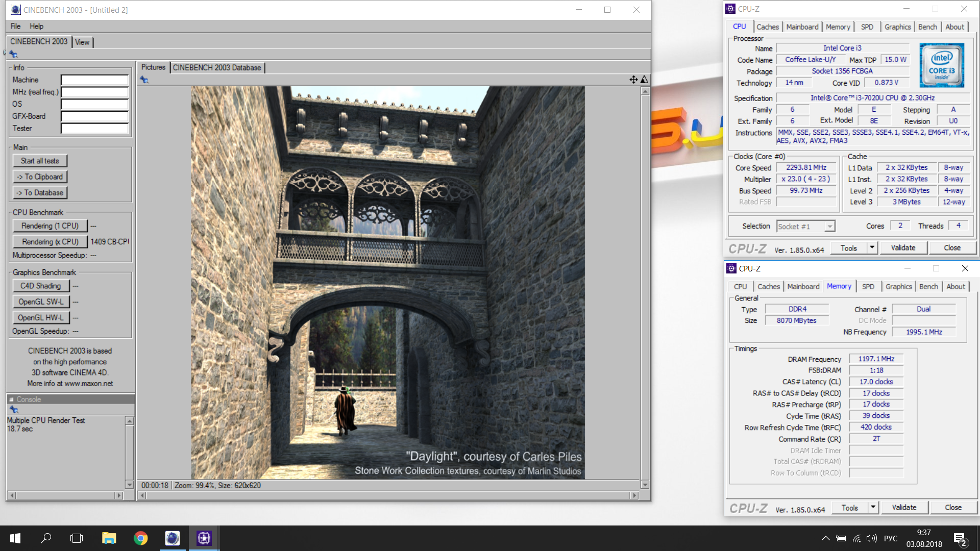Click console scrollbar up arrow

point(130,421)
